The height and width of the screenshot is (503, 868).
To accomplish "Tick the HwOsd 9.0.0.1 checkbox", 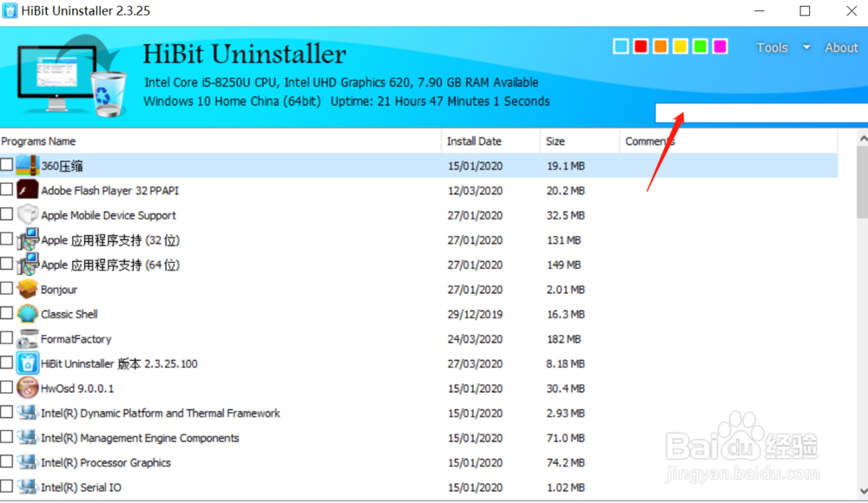I will tap(7, 388).
